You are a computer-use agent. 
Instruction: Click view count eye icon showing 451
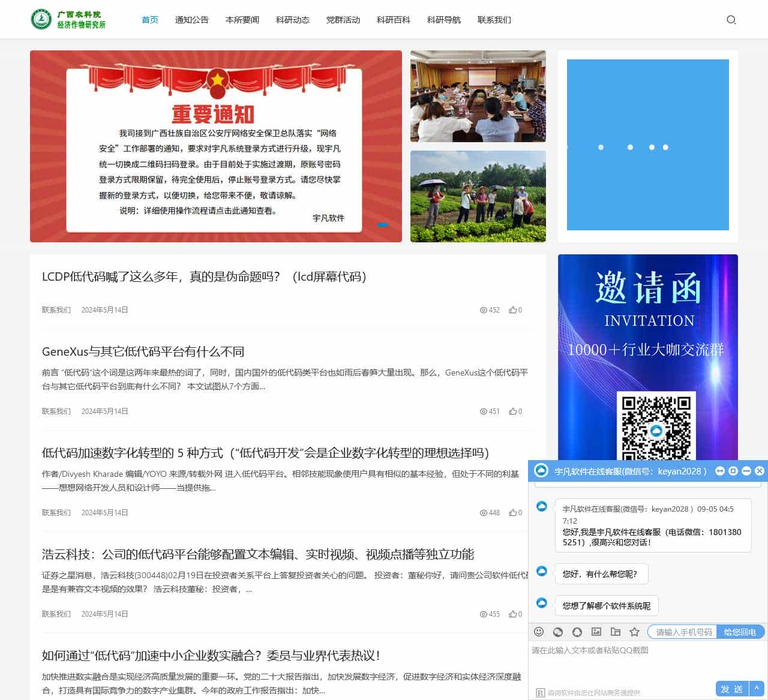pyautogui.click(x=483, y=411)
